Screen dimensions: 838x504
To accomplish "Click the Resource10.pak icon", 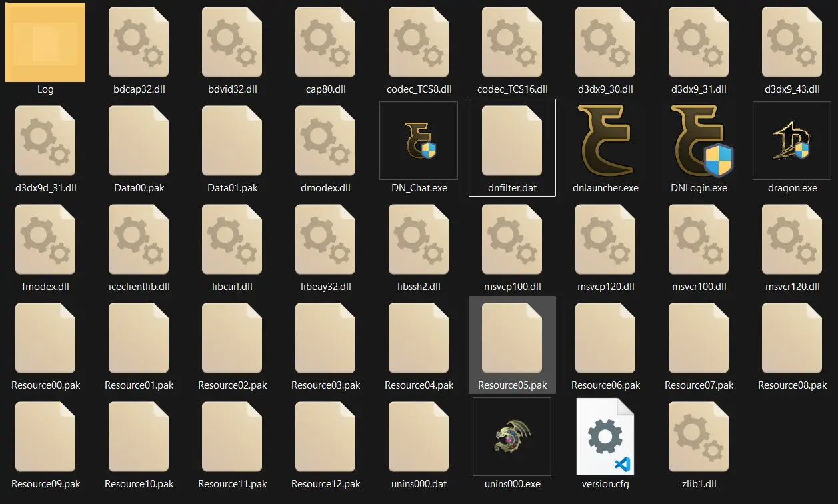I will [x=139, y=437].
